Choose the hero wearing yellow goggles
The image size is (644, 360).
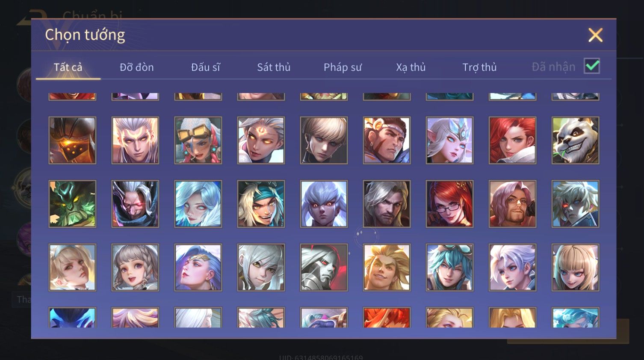click(x=198, y=140)
